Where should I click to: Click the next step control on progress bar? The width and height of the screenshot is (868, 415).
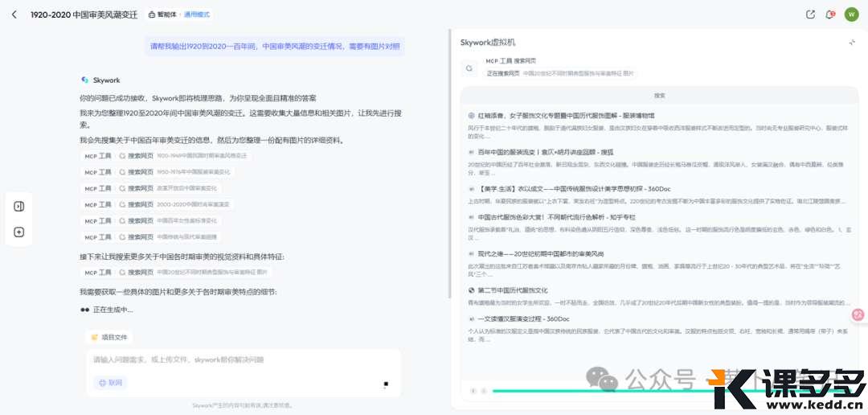pos(484,391)
